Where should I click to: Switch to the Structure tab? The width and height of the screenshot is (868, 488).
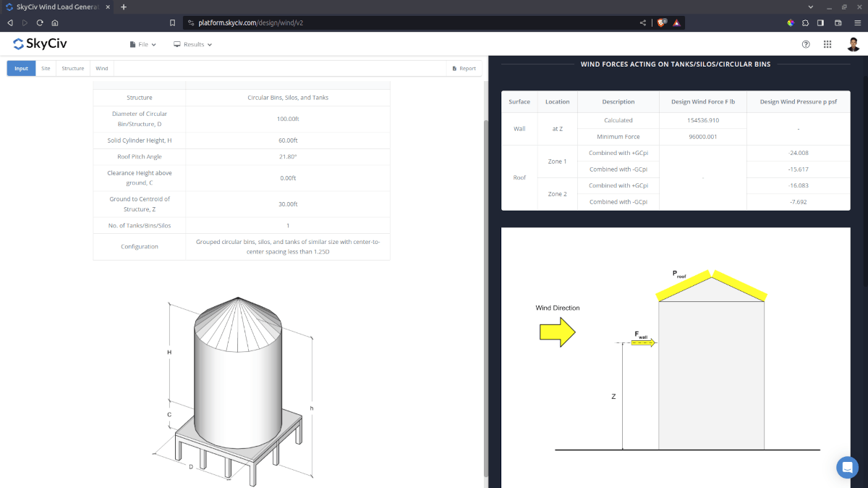click(73, 68)
